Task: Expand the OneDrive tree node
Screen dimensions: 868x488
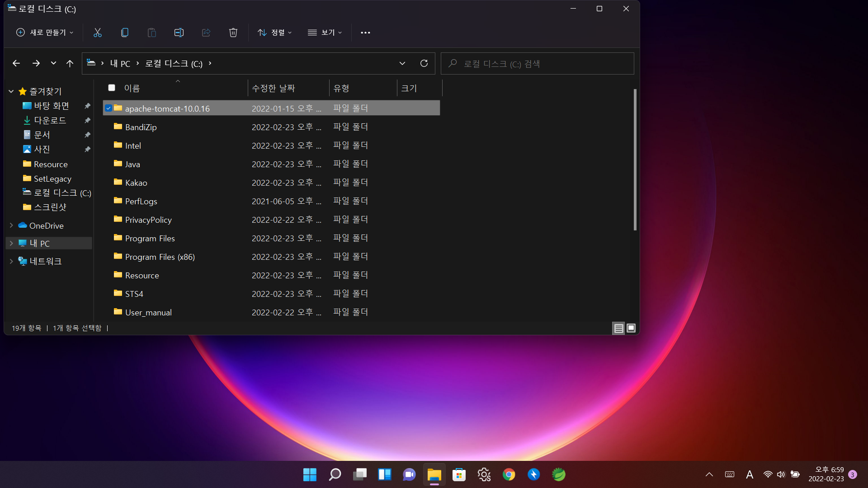Action: (11, 225)
